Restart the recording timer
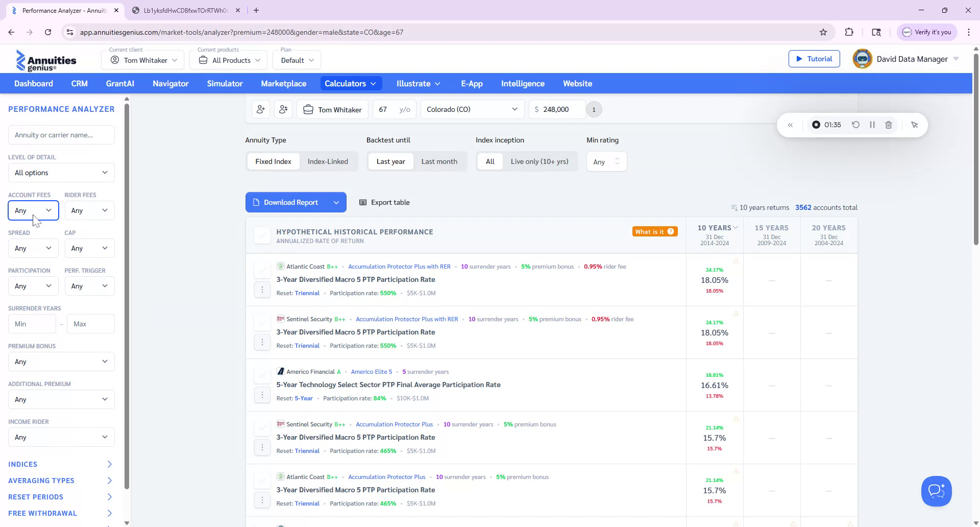 [855, 125]
